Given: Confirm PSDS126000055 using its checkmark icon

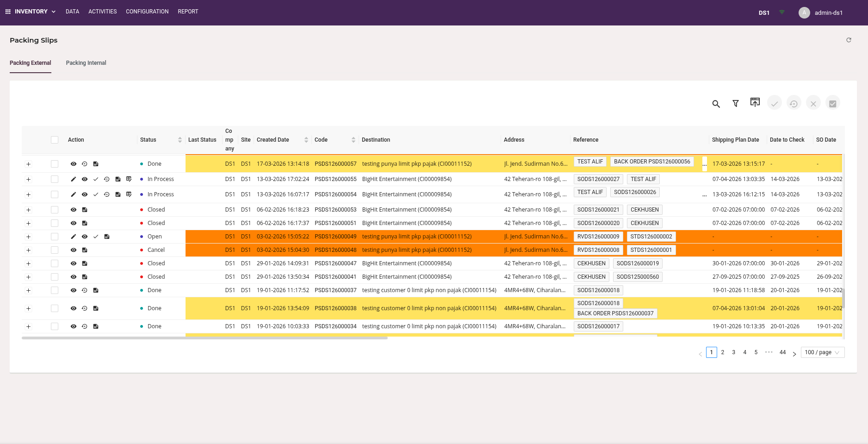Looking at the screenshot, I should 96,179.
